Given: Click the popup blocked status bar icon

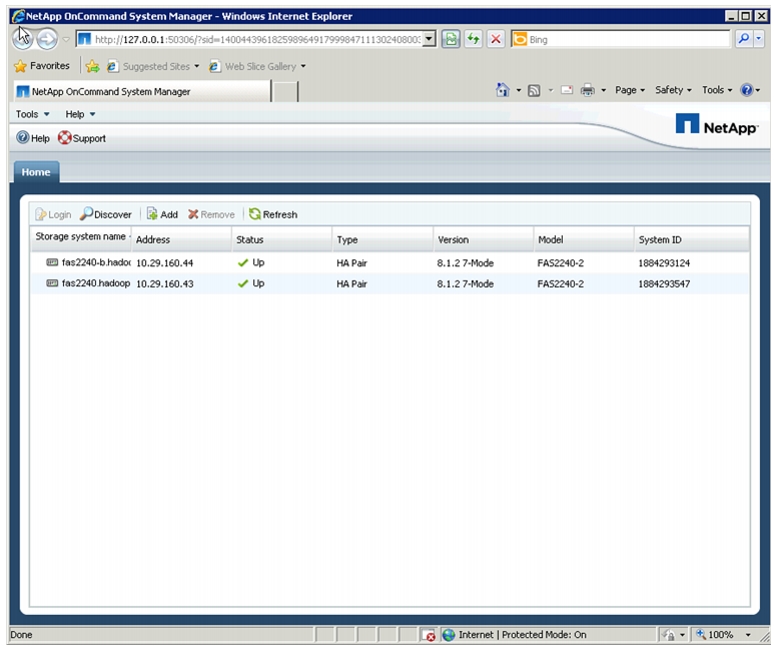Looking at the screenshot, I should coord(428,635).
